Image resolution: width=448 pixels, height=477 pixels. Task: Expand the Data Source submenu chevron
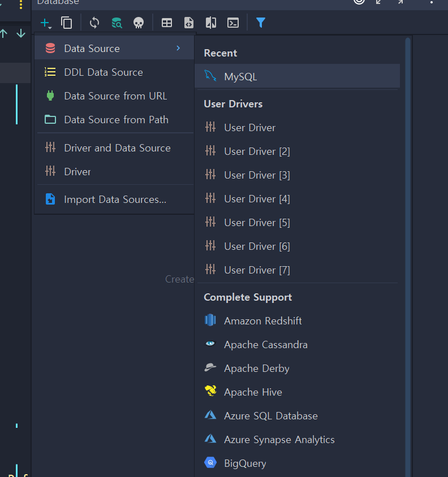[178, 48]
